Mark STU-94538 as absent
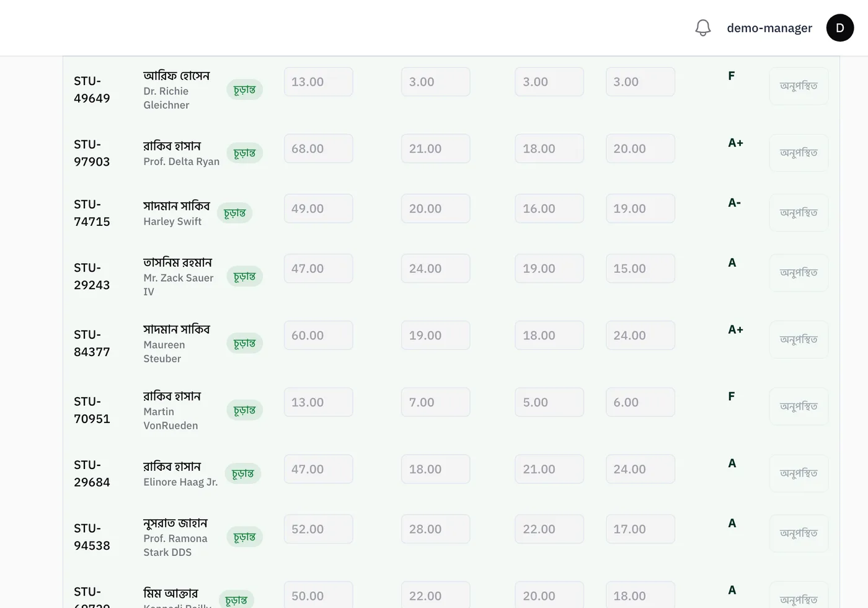 point(799,533)
